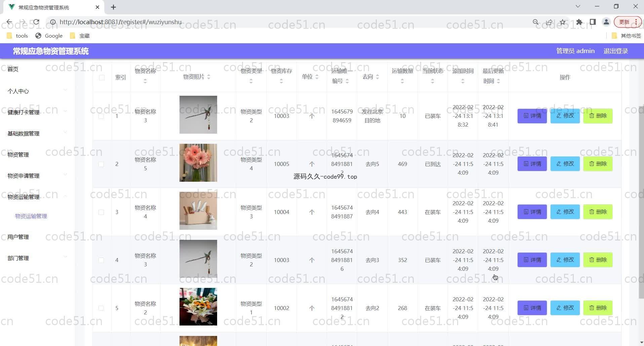Select the 物资运输管理 submenu item
Image resolution: width=644 pixels, height=346 pixels.
31,216
